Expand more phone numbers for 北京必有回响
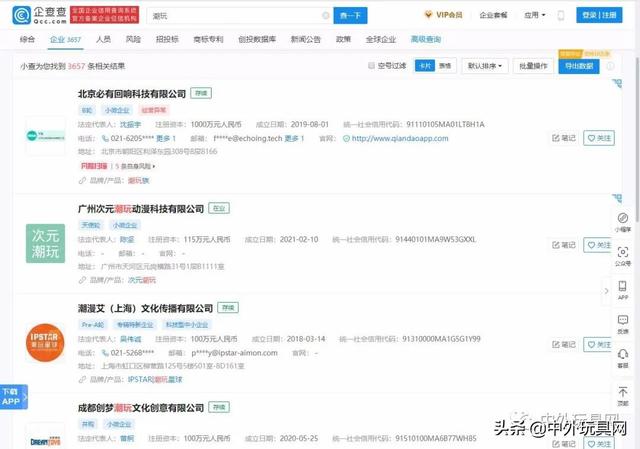Image resolution: width=640 pixels, height=449 pixels. click(166, 138)
